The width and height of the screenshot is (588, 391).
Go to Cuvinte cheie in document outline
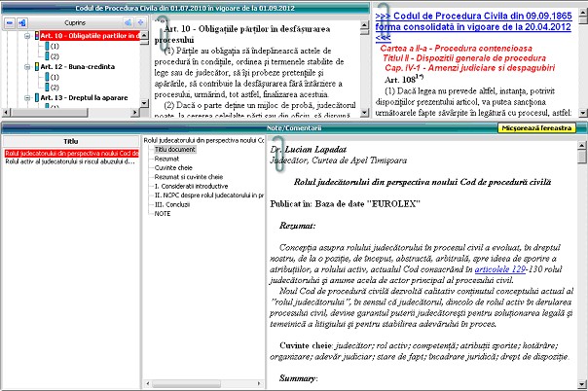pyautogui.click(x=173, y=168)
